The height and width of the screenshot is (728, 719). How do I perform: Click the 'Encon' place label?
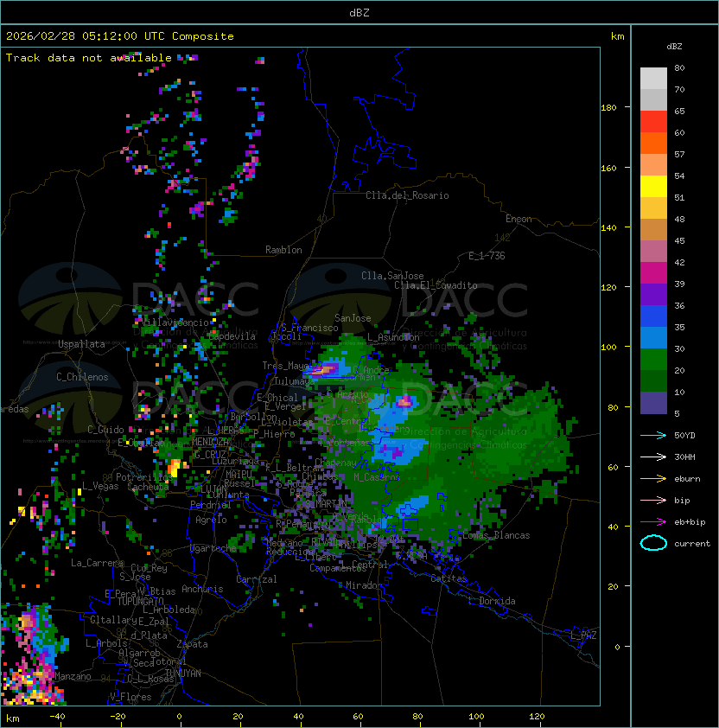(519, 219)
